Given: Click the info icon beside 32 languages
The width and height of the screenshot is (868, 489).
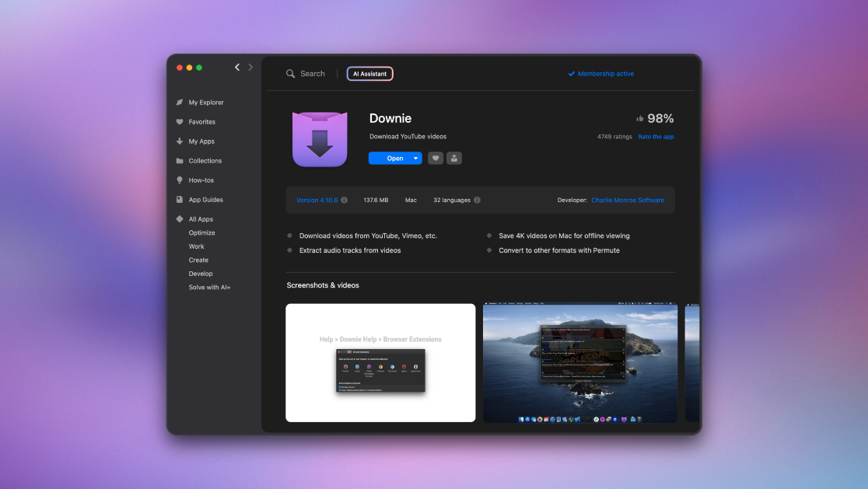Looking at the screenshot, I should pyautogui.click(x=477, y=199).
